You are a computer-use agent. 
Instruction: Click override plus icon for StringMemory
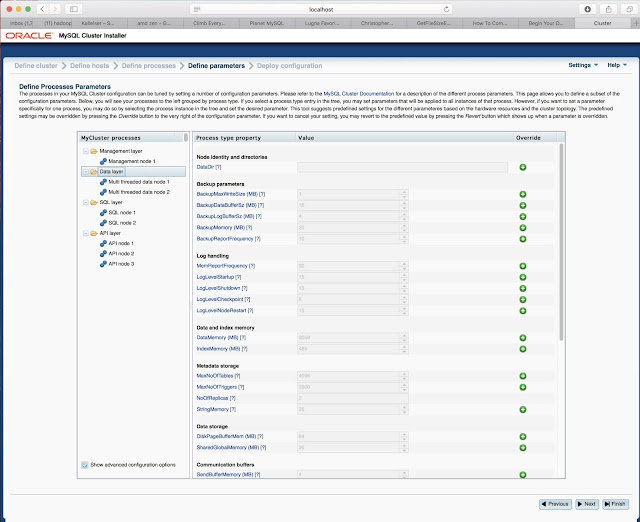(522, 409)
